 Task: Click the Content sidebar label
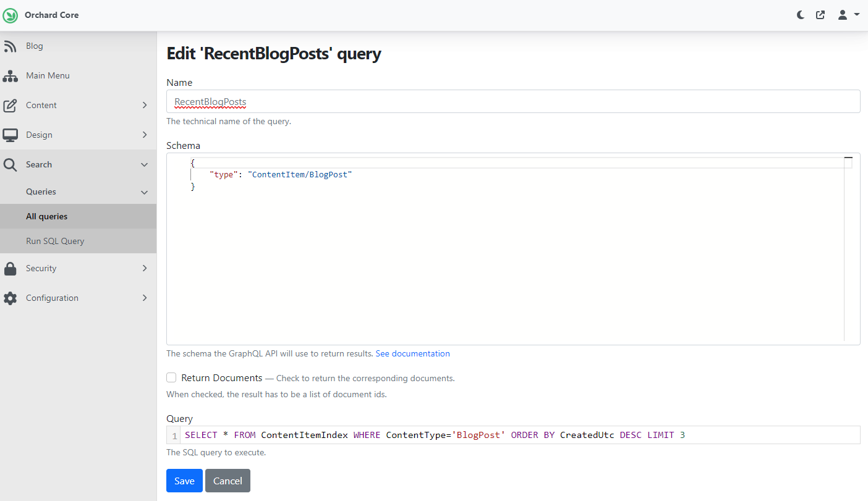tap(41, 105)
